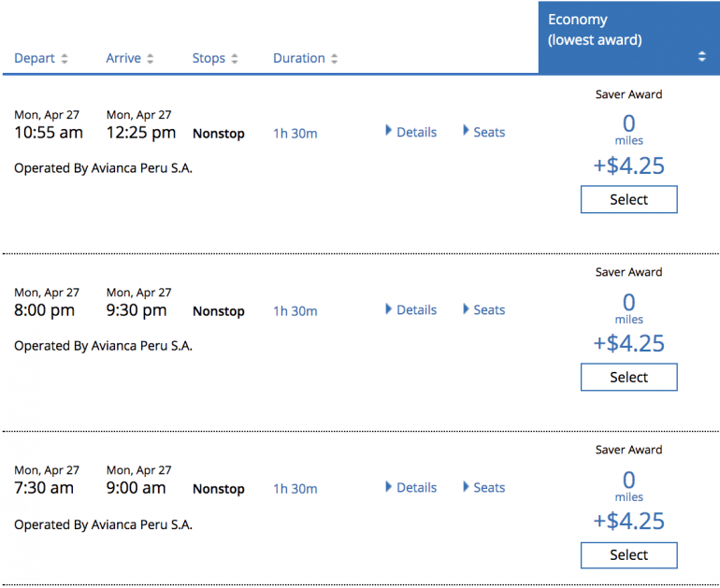Show Seats for the 8:00 pm flight
The height and width of the screenshot is (588, 720).
coord(484,309)
